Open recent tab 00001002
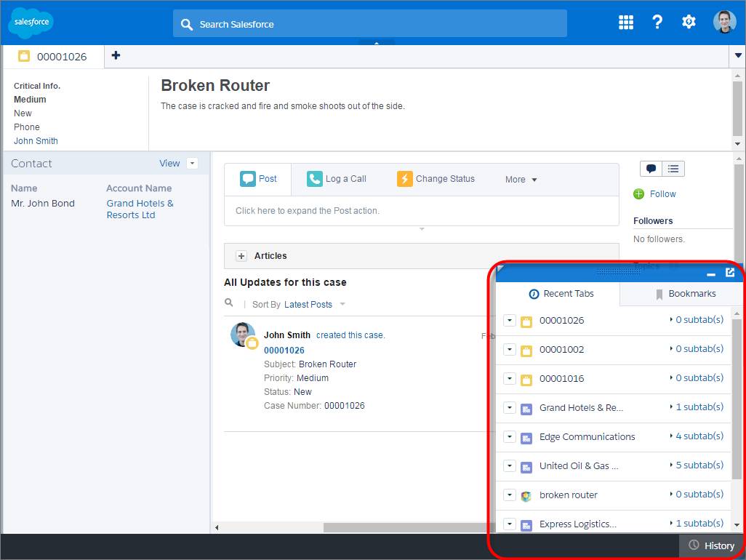The height and width of the screenshot is (560, 746). 561,350
